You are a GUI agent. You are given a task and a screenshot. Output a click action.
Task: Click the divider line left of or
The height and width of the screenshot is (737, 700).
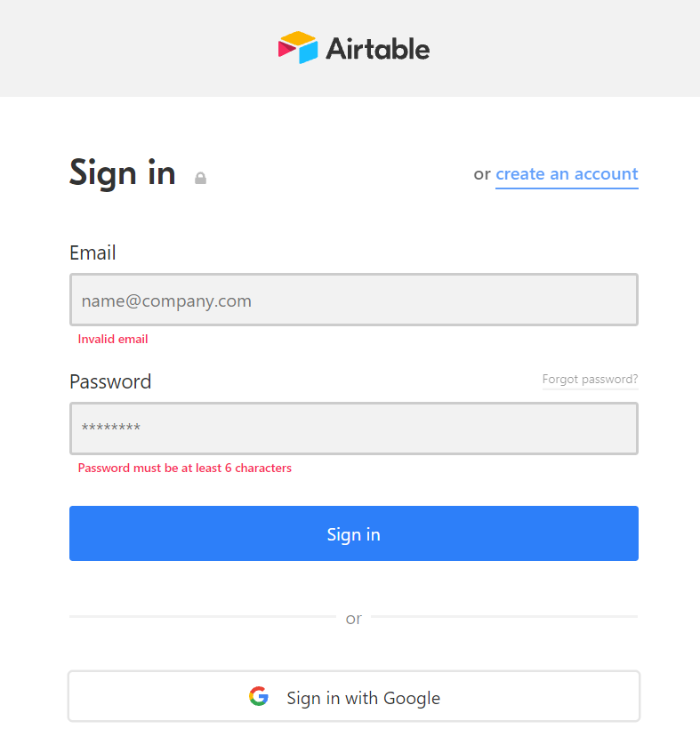(203, 616)
